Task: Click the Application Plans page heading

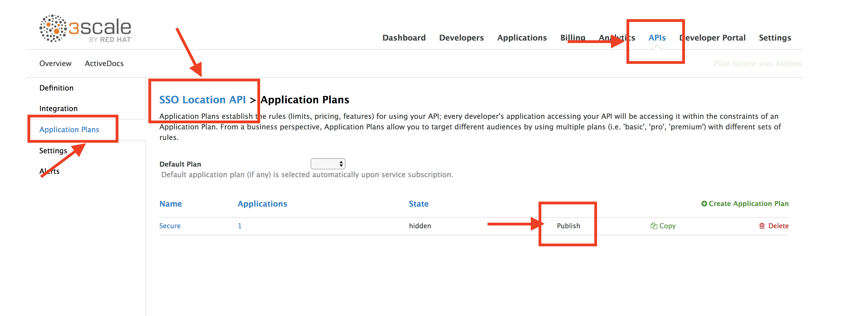Action: [305, 100]
